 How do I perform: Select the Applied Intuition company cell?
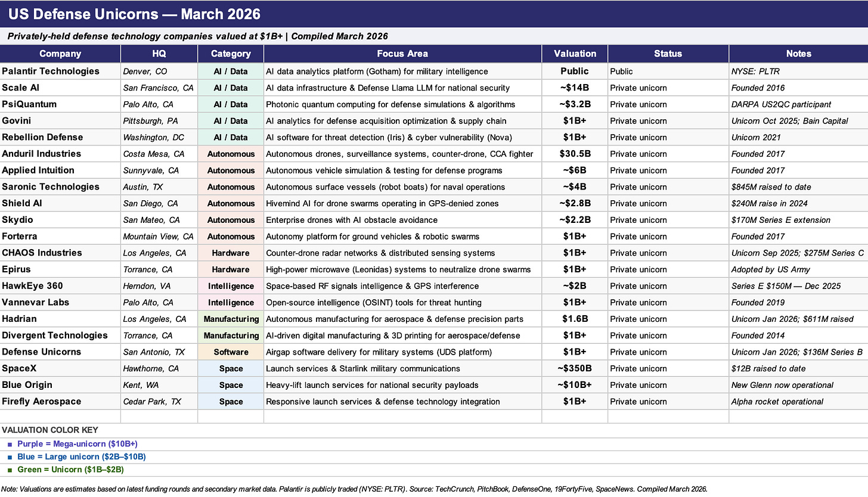pyautogui.click(x=60, y=170)
